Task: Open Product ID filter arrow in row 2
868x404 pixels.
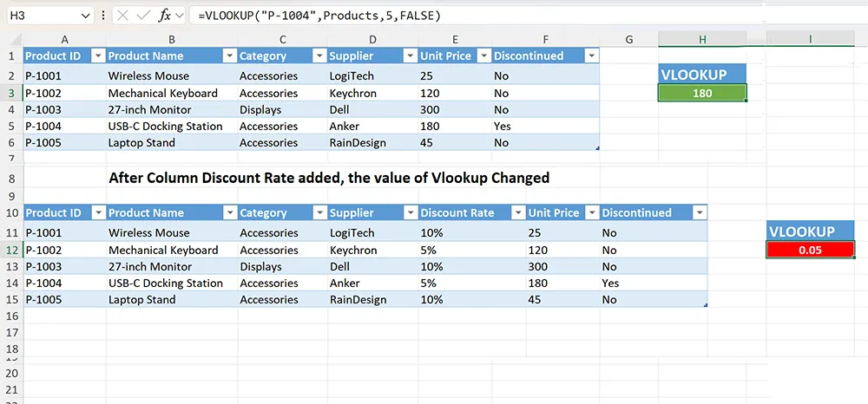Action: coord(97,55)
